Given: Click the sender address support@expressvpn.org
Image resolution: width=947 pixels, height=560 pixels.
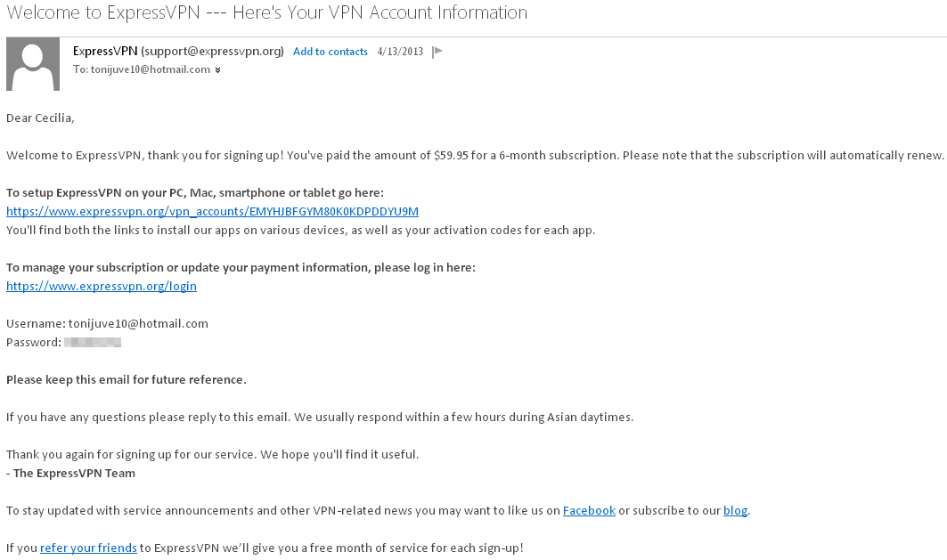Looking at the screenshot, I should coord(212,51).
